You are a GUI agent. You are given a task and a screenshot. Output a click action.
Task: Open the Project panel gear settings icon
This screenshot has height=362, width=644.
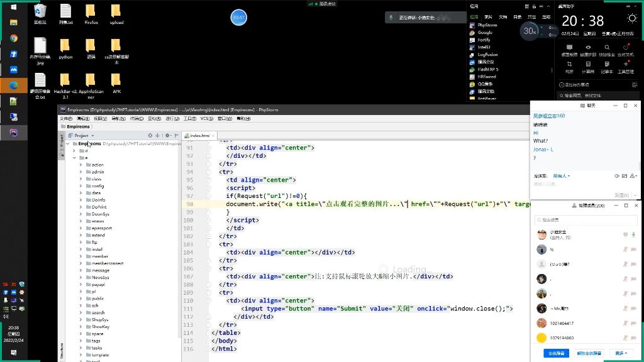(x=167, y=136)
